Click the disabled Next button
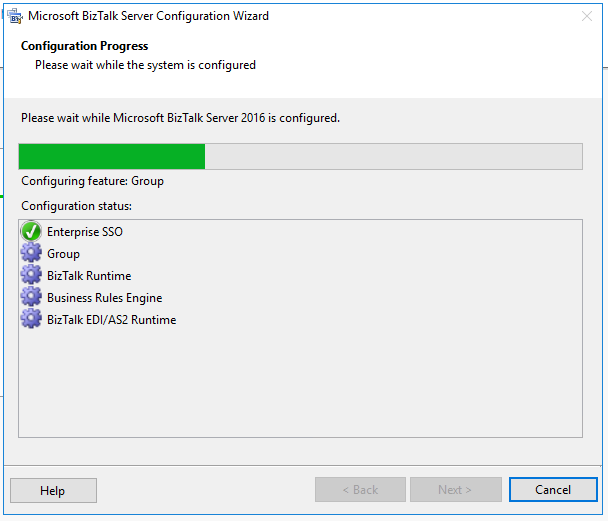 (x=456, y=490)
